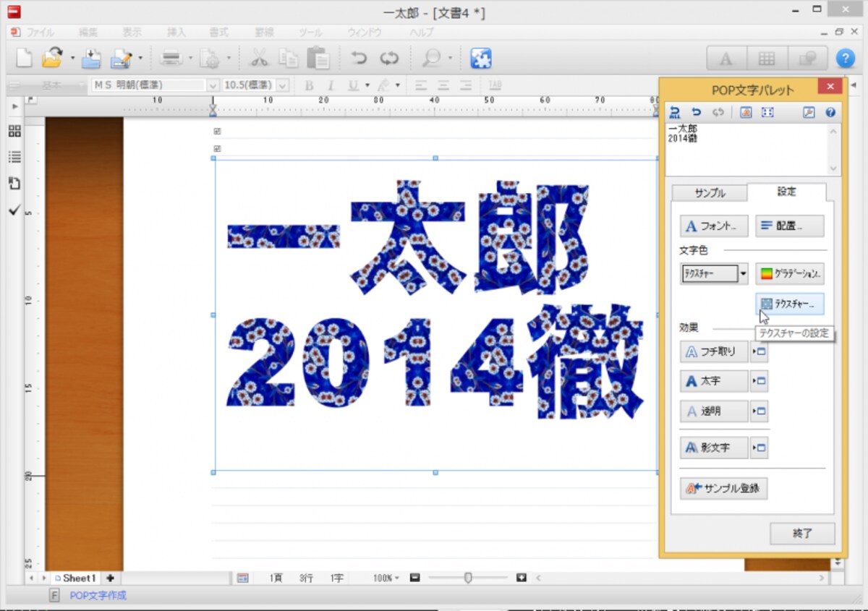Expand 影文字 detail settings arrow

[759, 448]
